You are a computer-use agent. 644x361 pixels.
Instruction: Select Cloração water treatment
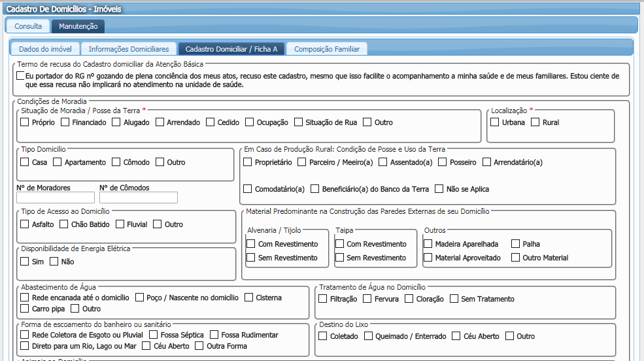(x=409, y=299)
